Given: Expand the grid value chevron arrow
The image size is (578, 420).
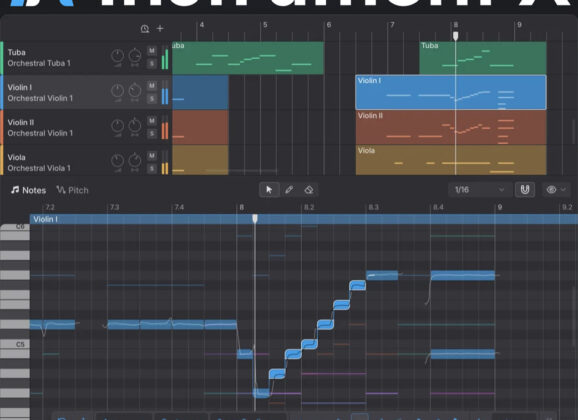Looking at the screenshot, I should pos(501,190).
